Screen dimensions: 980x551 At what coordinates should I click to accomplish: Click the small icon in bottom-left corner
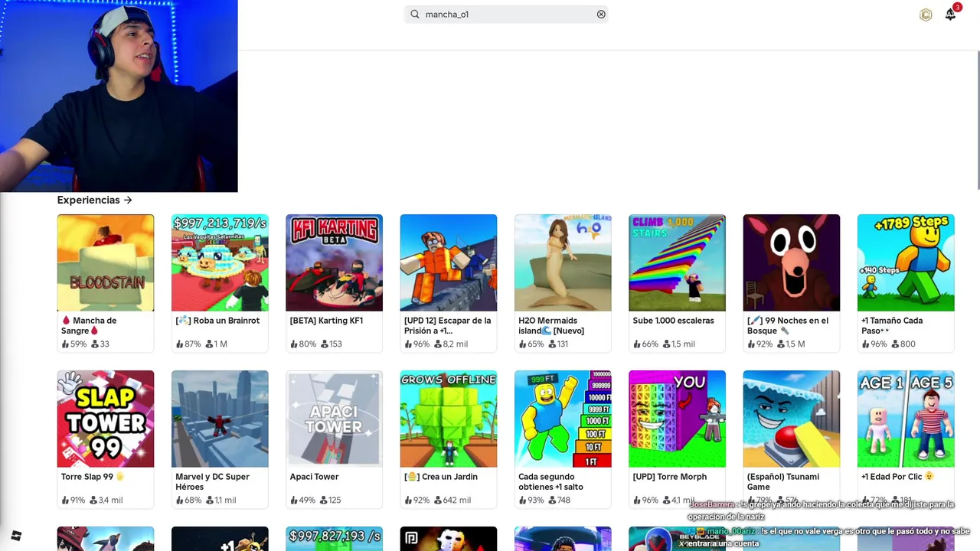[x=16, y=536]
